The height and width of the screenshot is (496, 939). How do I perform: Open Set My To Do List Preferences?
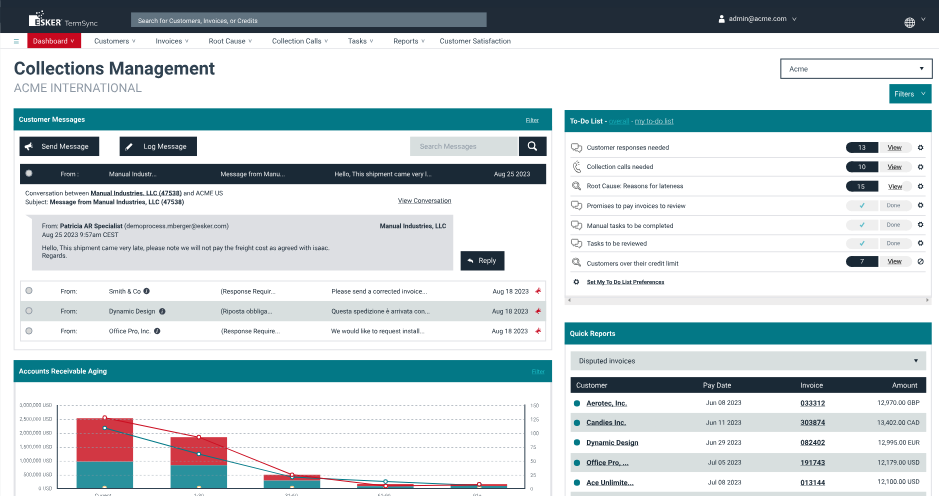click(x=625, y=282)
